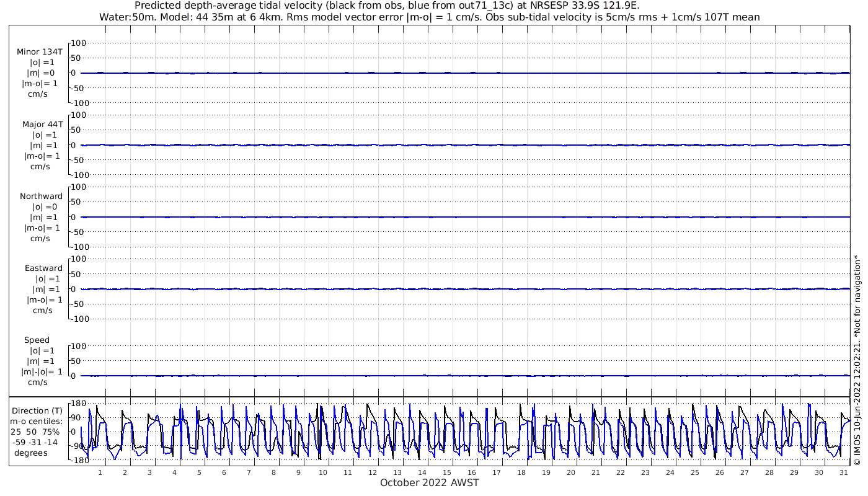Image resolution: width=868 pixels, height=496 pixels.
Task: Click the '-59 -31 -14' centile values
Action: 37,442
